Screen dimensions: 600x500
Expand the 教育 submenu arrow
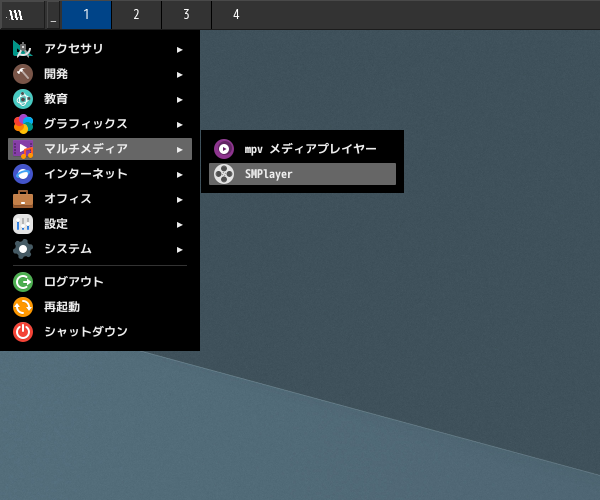click(x=179, y=100)
